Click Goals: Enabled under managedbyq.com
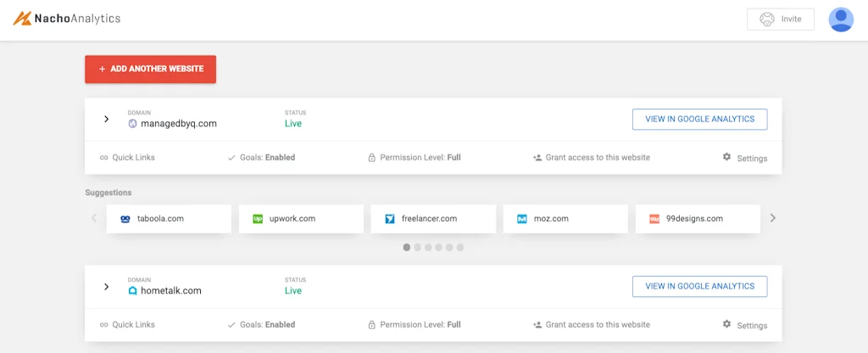Image resolution: width=868 pixels, height=353 pixels. (x=261, y=157)
